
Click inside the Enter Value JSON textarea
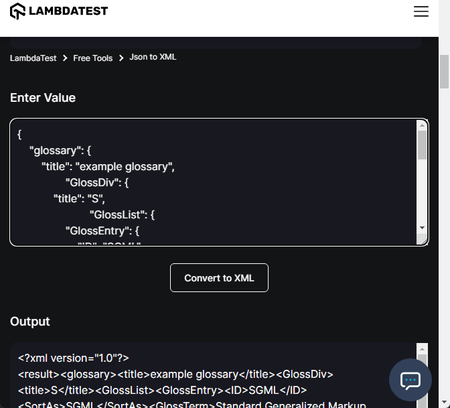pos(213,182)
